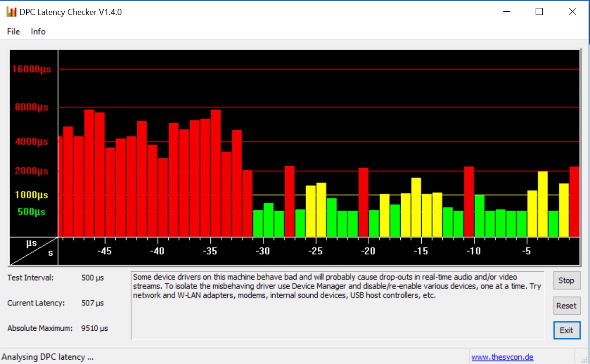The image size is (590, 364).
Task: Click the -20 time axis label
Action: 368,251
